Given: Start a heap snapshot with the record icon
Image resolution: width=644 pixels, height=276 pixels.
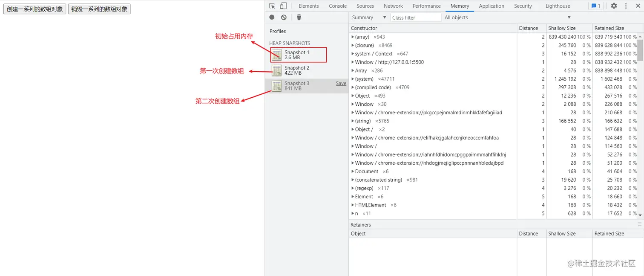Looking at the screenshot, I should click(272, 17).
